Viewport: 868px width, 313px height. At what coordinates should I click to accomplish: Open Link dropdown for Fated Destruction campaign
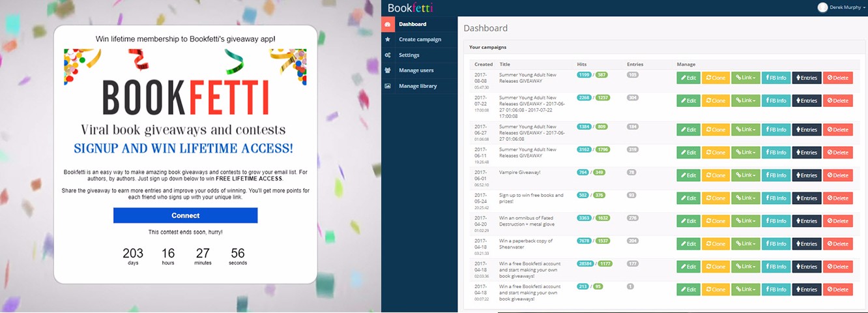745,221
